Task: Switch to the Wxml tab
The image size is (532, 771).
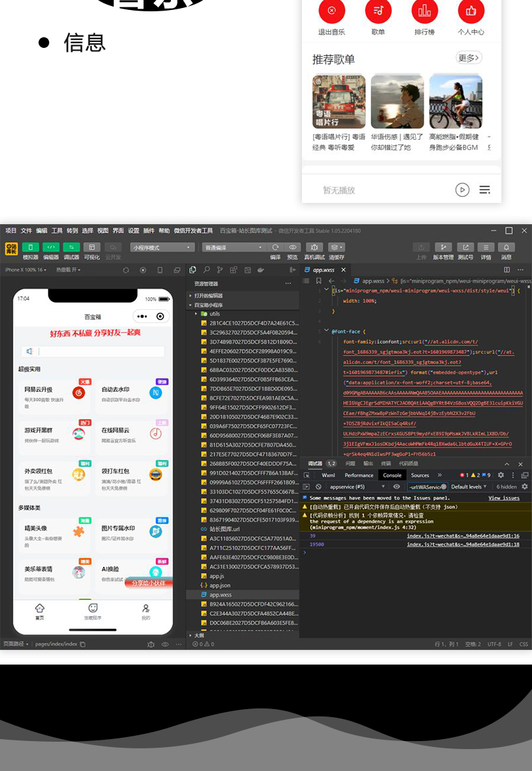Action: [329, 474]
